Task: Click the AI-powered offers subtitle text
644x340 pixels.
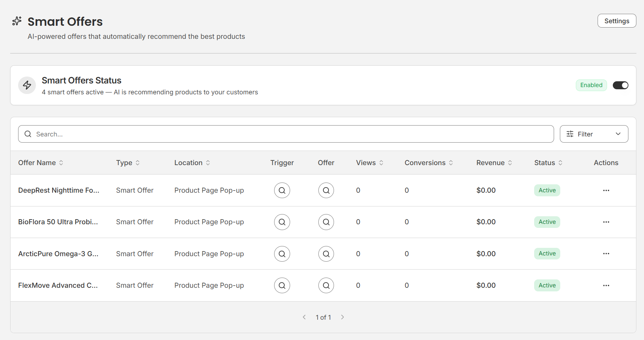Action: point(136,36)
